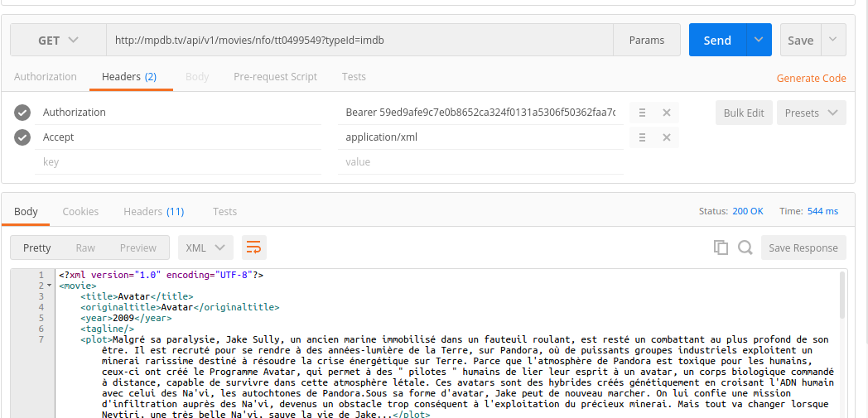Screen dimensions: 868x418
Task: Edit the Authorization header key
Action: (x=178, y=113)
